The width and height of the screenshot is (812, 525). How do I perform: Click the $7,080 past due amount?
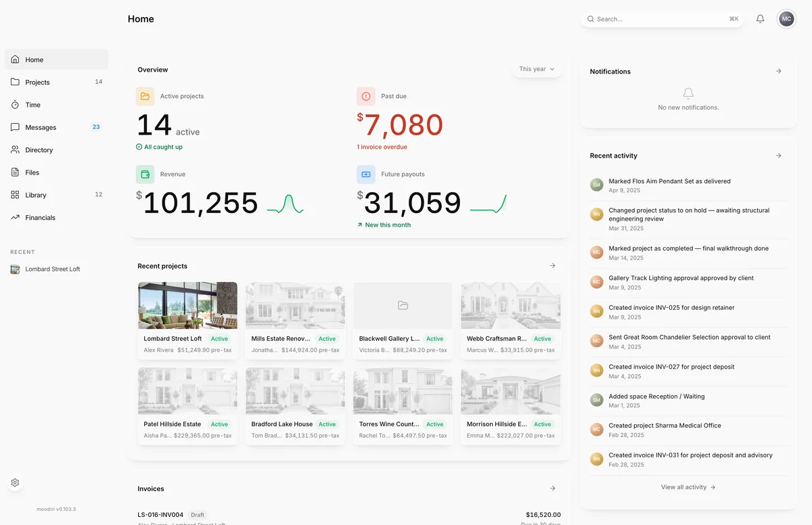400,125
